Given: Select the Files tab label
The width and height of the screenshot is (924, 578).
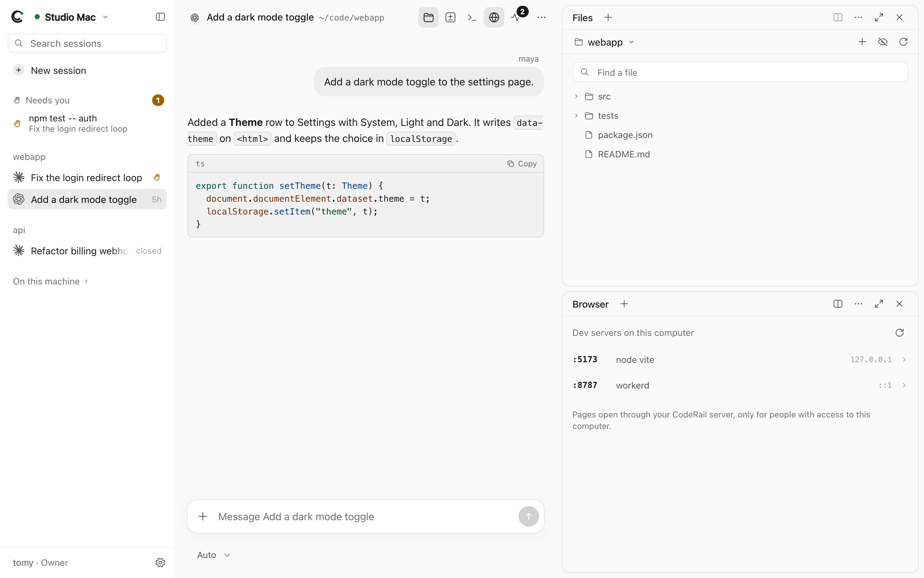Looking at the screenshot, I should pyautogui.click(x=582, y=18).
